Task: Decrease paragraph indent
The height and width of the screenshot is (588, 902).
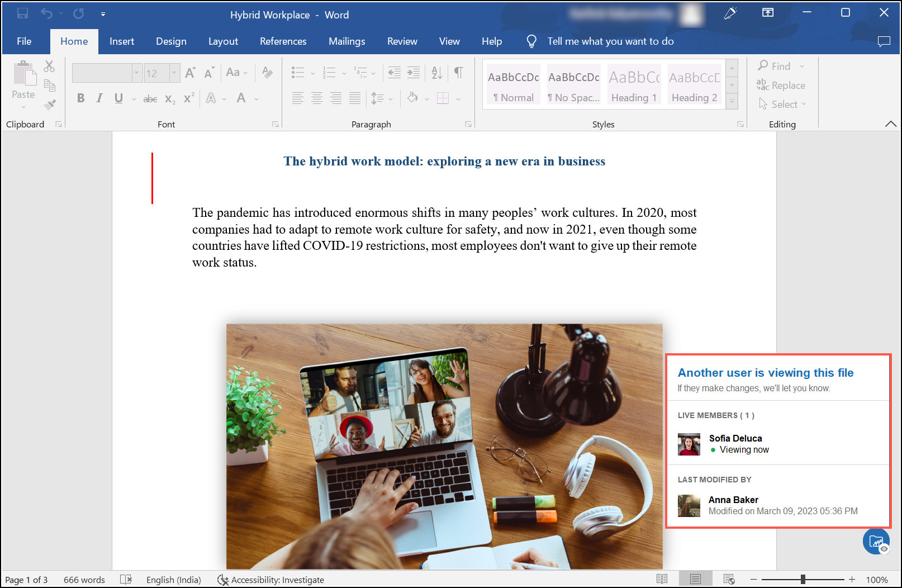Action: pos(395,72)
